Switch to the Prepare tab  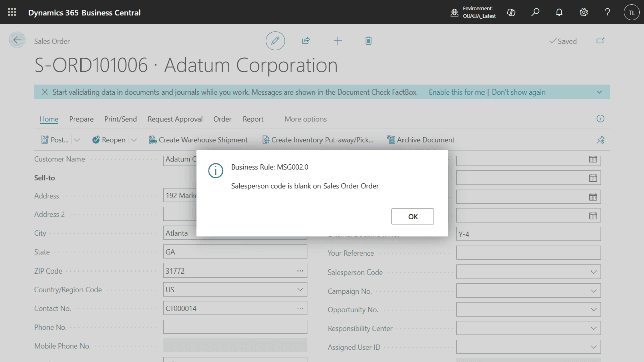click(82, 119)
